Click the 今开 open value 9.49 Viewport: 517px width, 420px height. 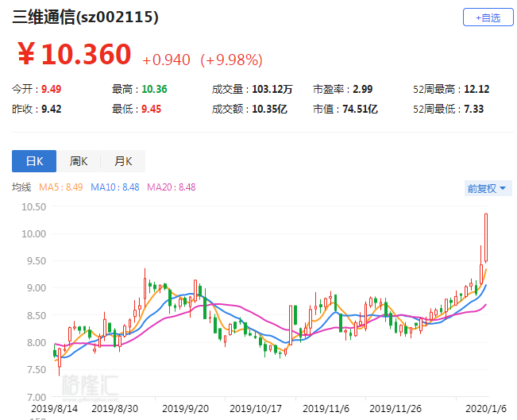click(x=51, y=89)
